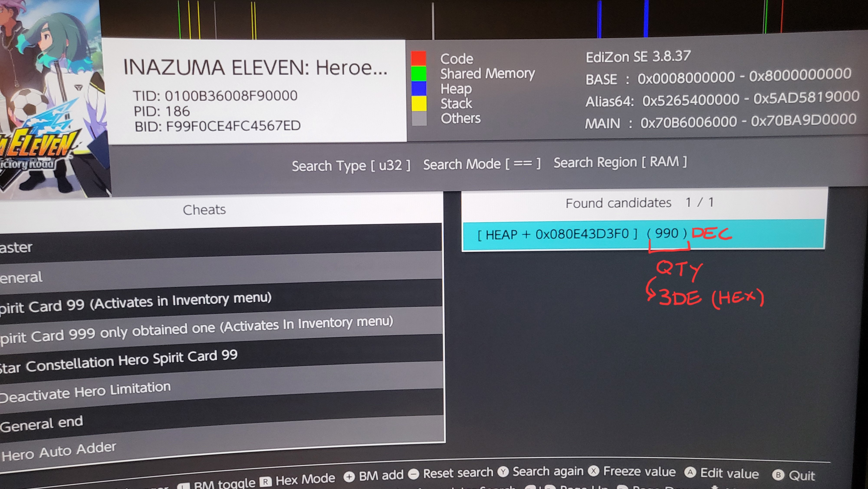The height and width of the screenshot is (489, 868).
Task: Click the R button icon beside Hex Mode
Action: 266,481
